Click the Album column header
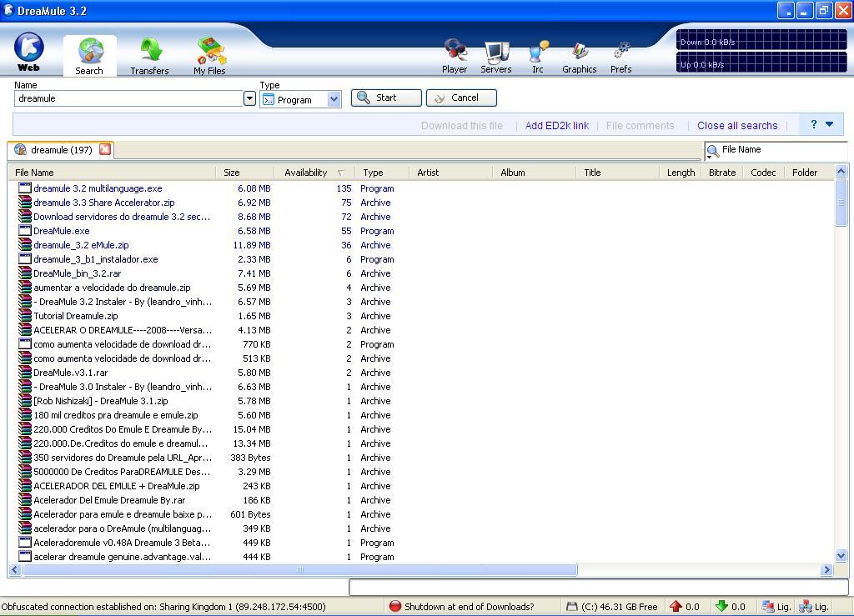 (x=534, y=173)
